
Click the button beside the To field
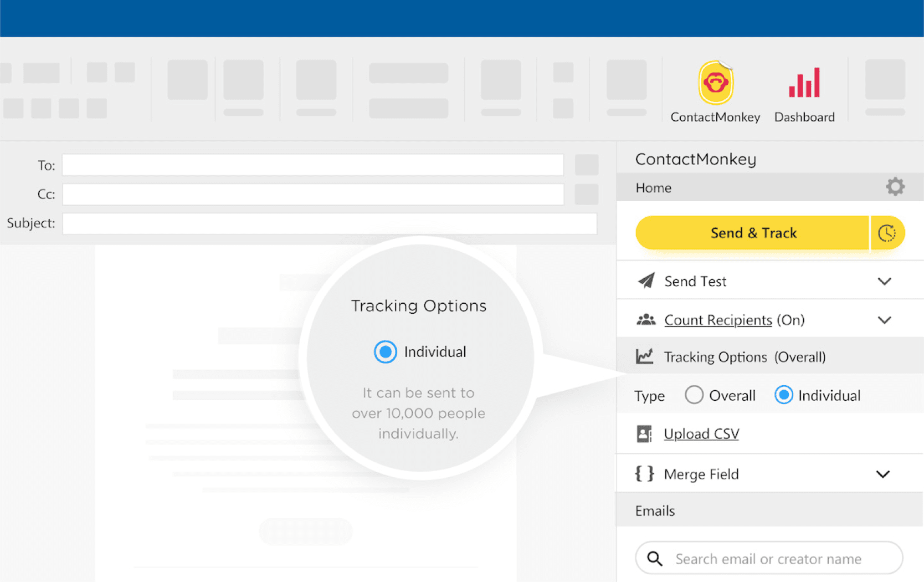(587, 165)
